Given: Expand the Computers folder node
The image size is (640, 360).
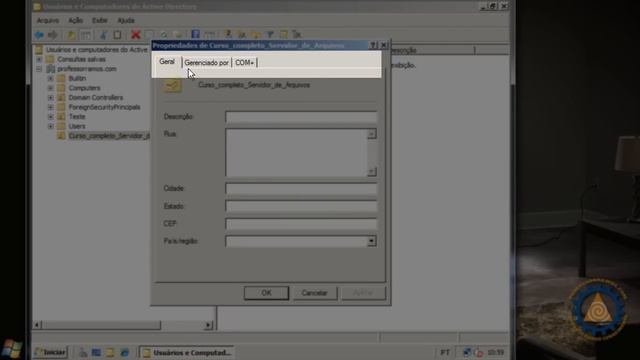Looking at the screenshot, I should (51, 88).
